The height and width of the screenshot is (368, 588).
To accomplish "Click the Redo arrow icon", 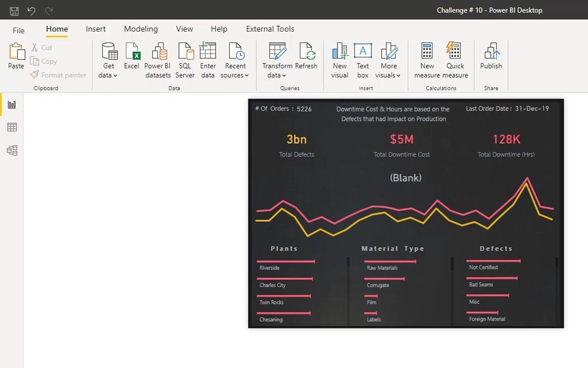I will (x=49, y=11).
